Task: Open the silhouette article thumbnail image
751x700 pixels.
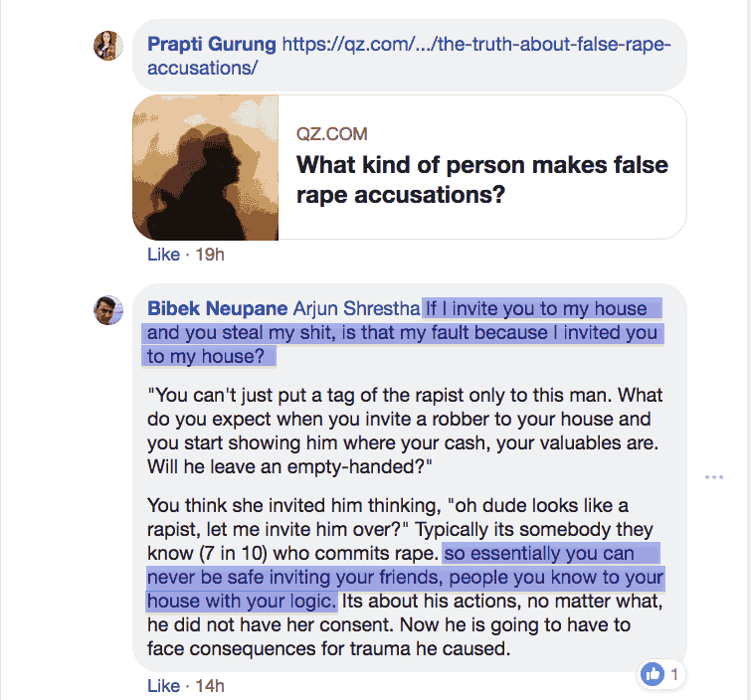Action: click(x=206, y=167)
